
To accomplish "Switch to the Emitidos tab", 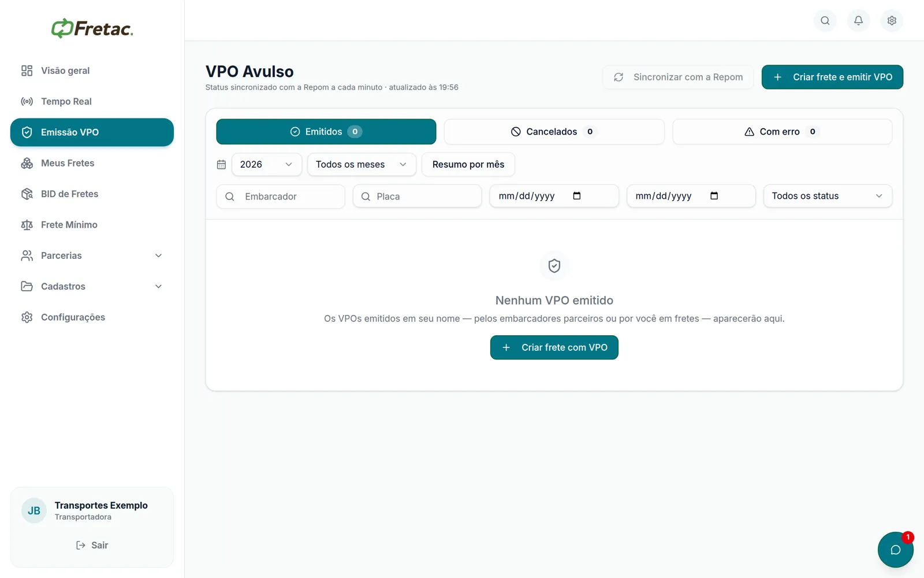I will pyautogui.click(x=326, y=132).
